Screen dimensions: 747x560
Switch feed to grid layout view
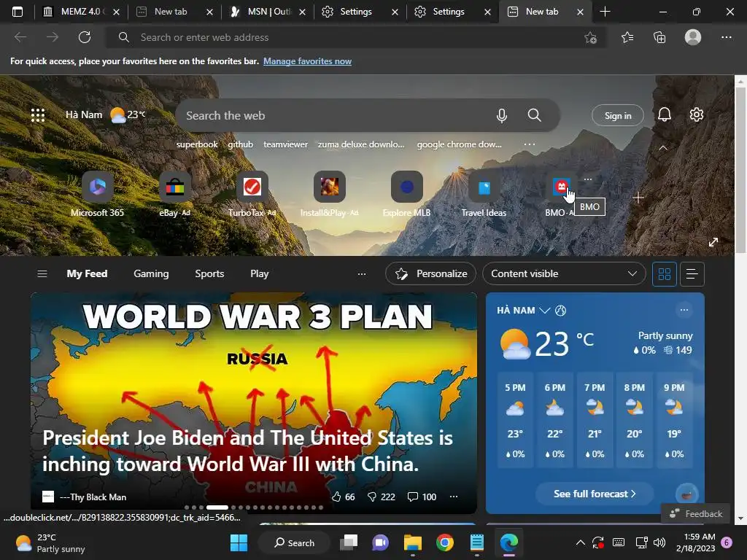tap(664, 274)
